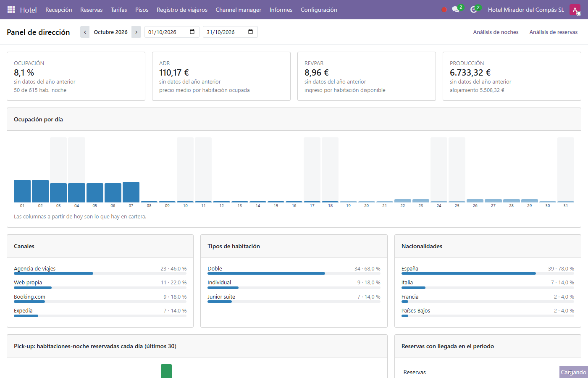Click the ADR 110,17 € KPI card

221,76
